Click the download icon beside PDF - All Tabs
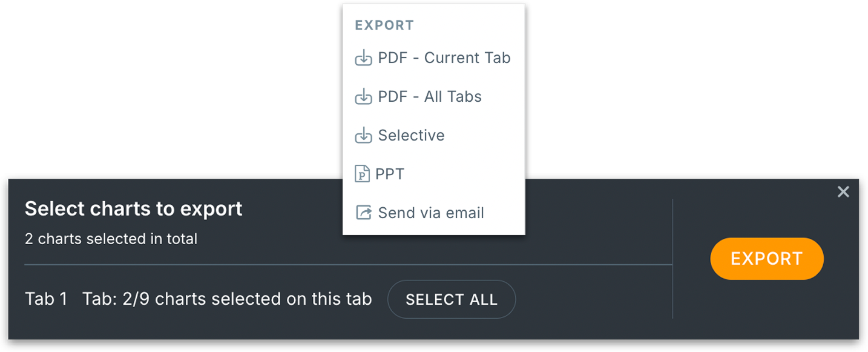 coord(363,97)
